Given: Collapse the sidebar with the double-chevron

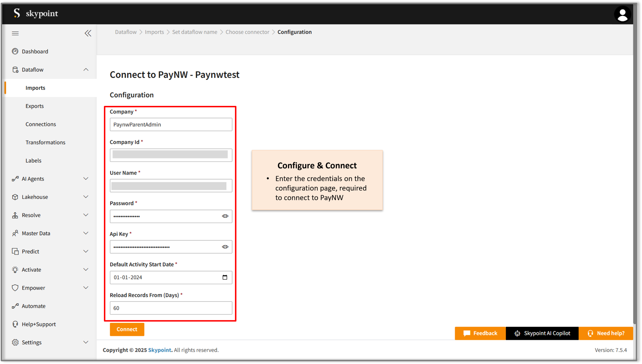Looking at the screenshot, I should click(88, 33).
